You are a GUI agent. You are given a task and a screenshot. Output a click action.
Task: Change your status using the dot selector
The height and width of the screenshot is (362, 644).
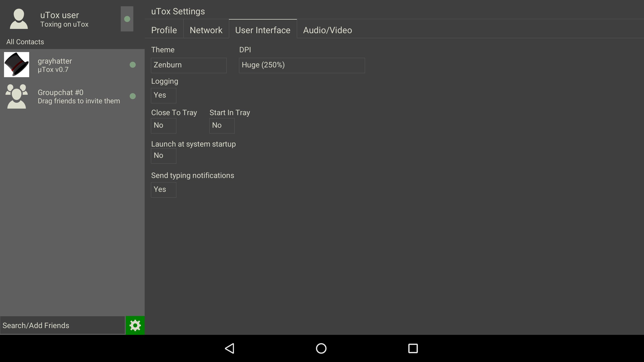coord(127,19)
